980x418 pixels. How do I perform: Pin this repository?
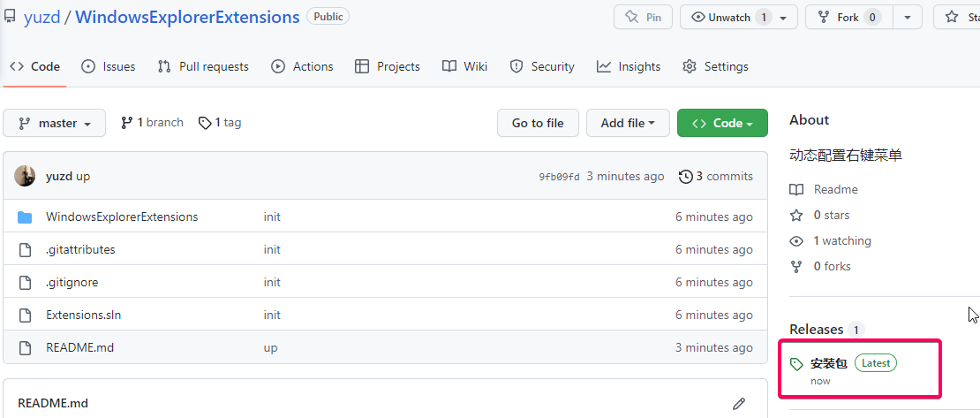(643, 17)
